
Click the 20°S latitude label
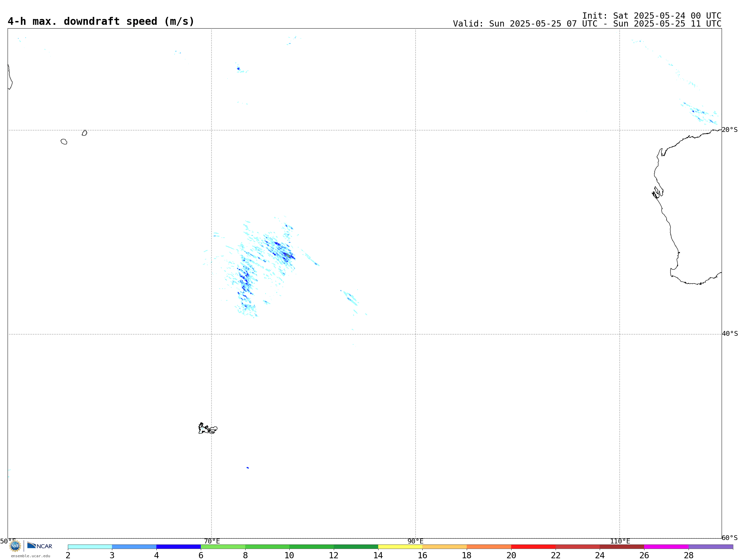tap(730, 130)
